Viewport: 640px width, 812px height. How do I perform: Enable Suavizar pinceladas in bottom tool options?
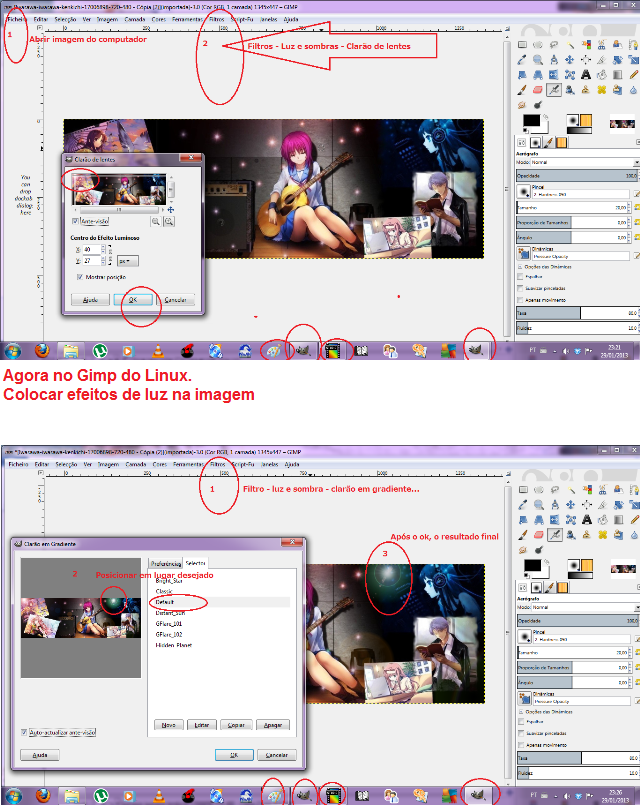tap(521, 733)
